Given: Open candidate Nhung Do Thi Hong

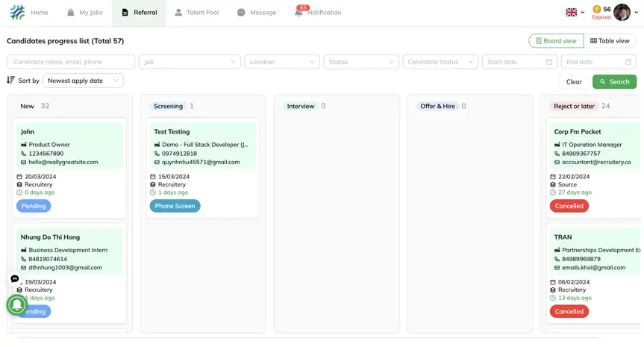Looking at the screenshot, I should [x=50, y=237].
